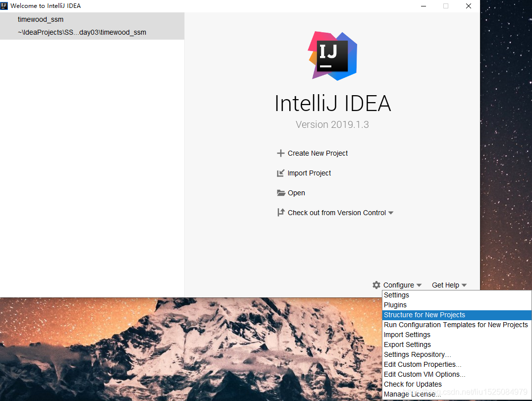The width and height of the screenshot is (532, 401).
Task: Choose Import Project
Action: (309, 173)
